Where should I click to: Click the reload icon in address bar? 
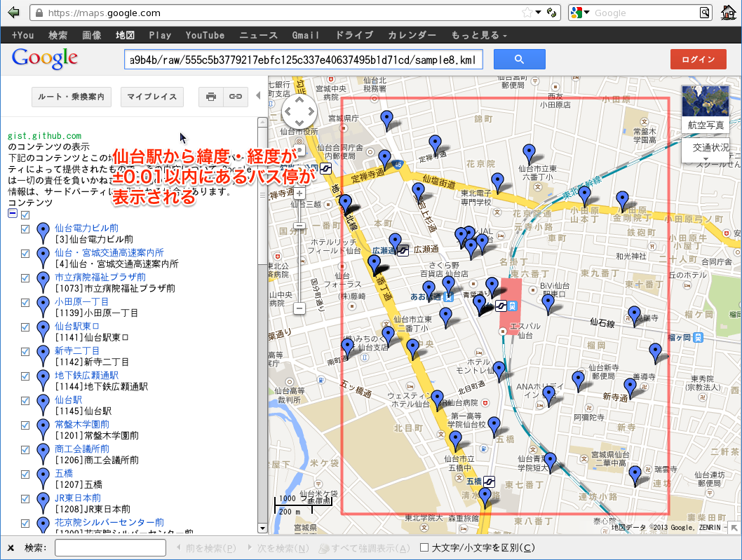(551, 13)
